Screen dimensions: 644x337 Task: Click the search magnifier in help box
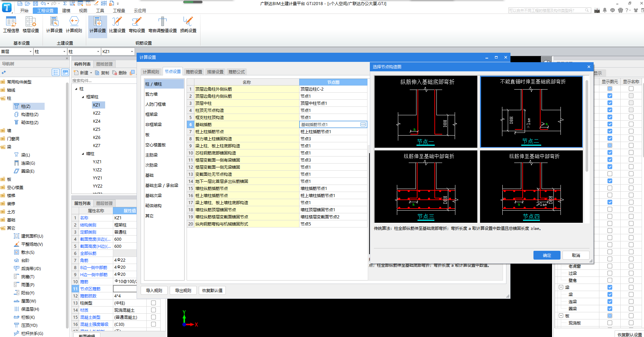tap(588, 10)
